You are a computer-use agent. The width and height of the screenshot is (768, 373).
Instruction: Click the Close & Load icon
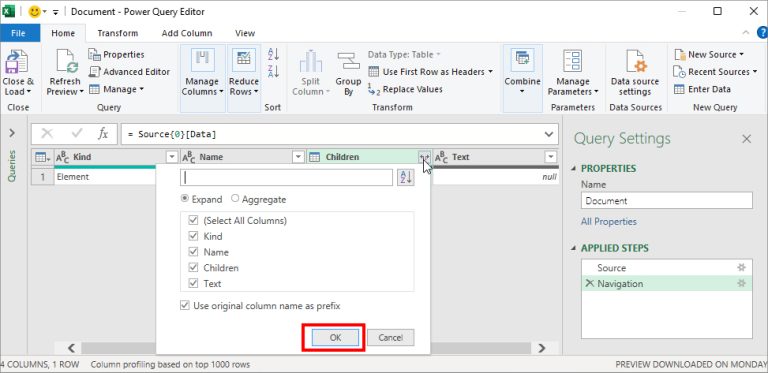pyautogui.click(x=17, y=62)
